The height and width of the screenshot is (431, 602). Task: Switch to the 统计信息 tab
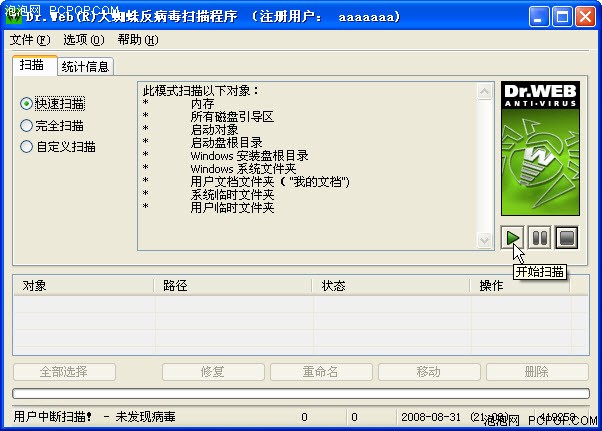click(x=85, y=67)
